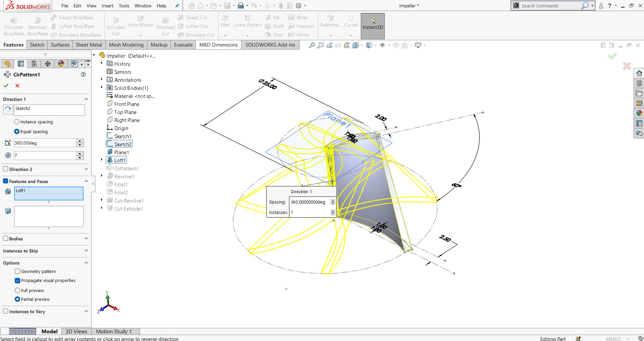The image size is (644, 341).
Task: Cancel CirPattern1 with red X
Action: coord(17,86)
